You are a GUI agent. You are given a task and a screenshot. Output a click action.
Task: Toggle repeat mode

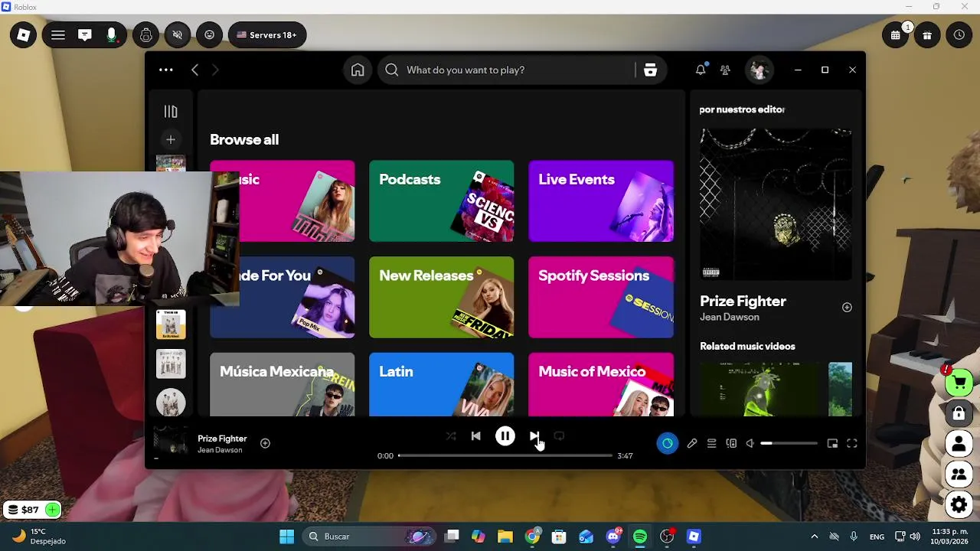(x=559, y=436)
